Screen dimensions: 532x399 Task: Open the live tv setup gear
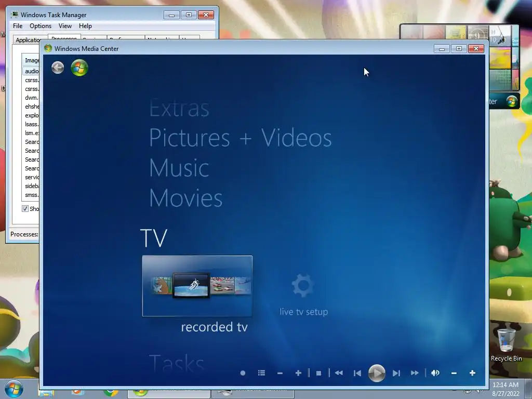[303, 285]
